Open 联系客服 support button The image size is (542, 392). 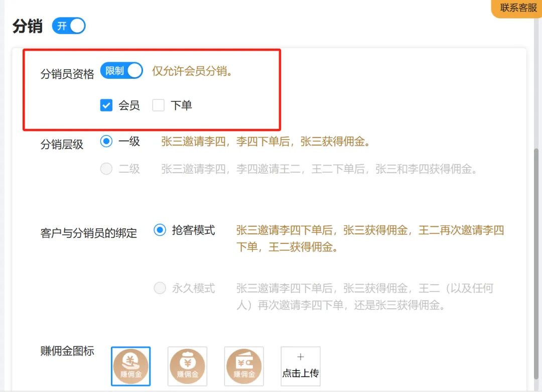click(x=518, y=8)
